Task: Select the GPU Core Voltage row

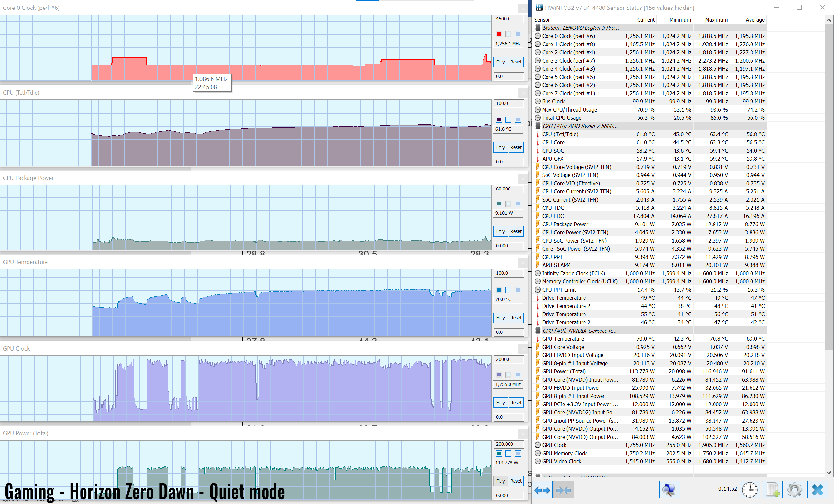Action: tap(649, 347)
